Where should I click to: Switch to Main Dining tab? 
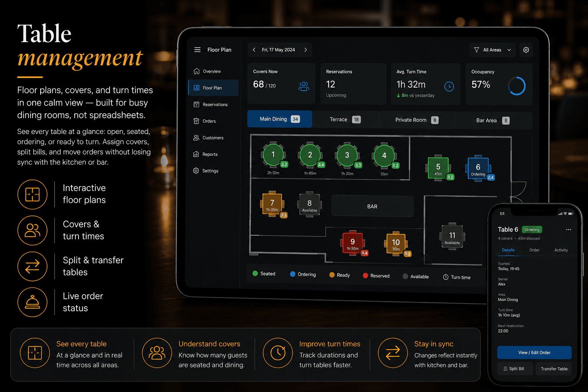279,119
